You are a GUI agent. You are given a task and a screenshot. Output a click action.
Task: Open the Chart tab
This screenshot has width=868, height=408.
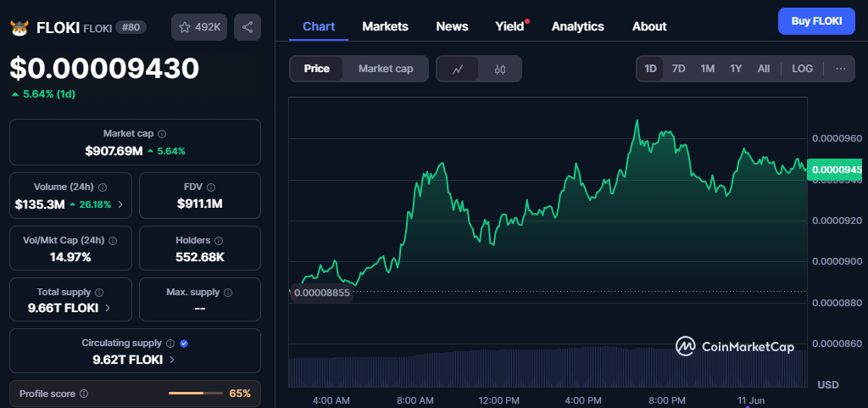click(319, 26)
